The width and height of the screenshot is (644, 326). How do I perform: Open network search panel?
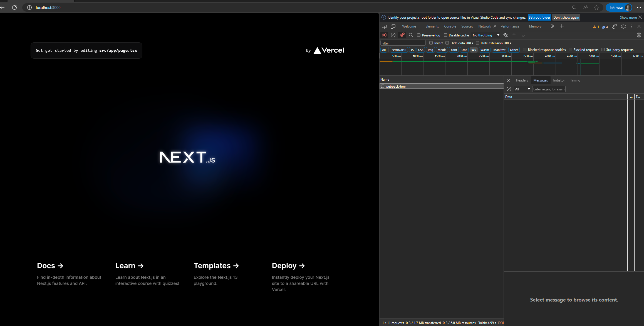(x=411, y=35)
